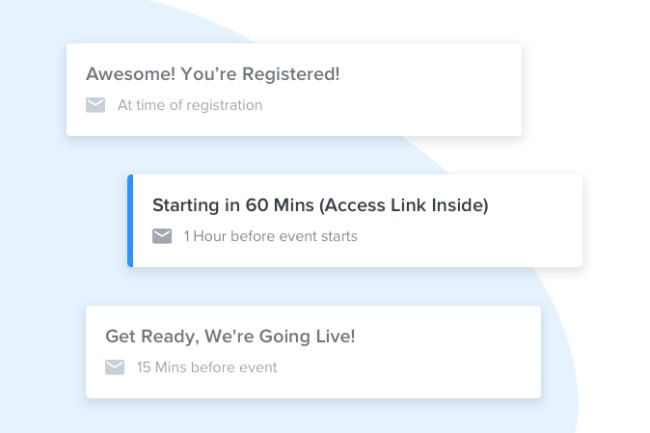
Task: Select the Starting in 60 Mins email title
Action: coord(319,205)
